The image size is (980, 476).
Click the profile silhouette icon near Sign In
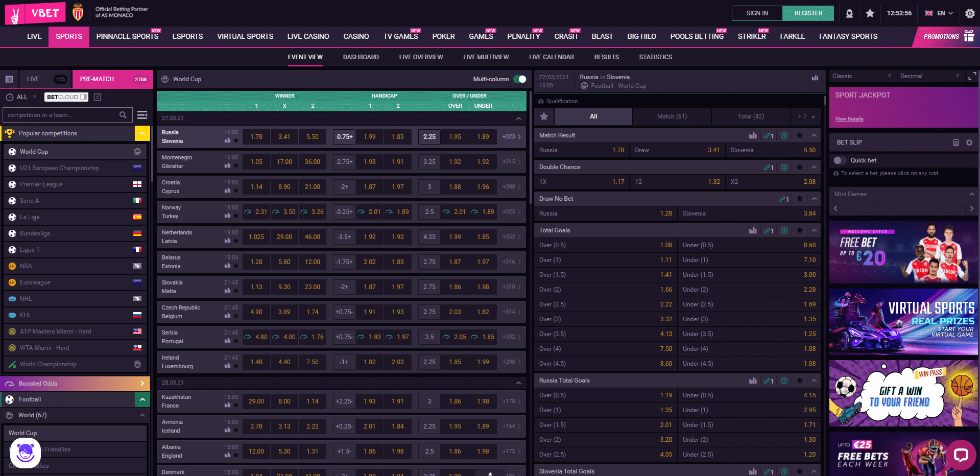[849, 13]
